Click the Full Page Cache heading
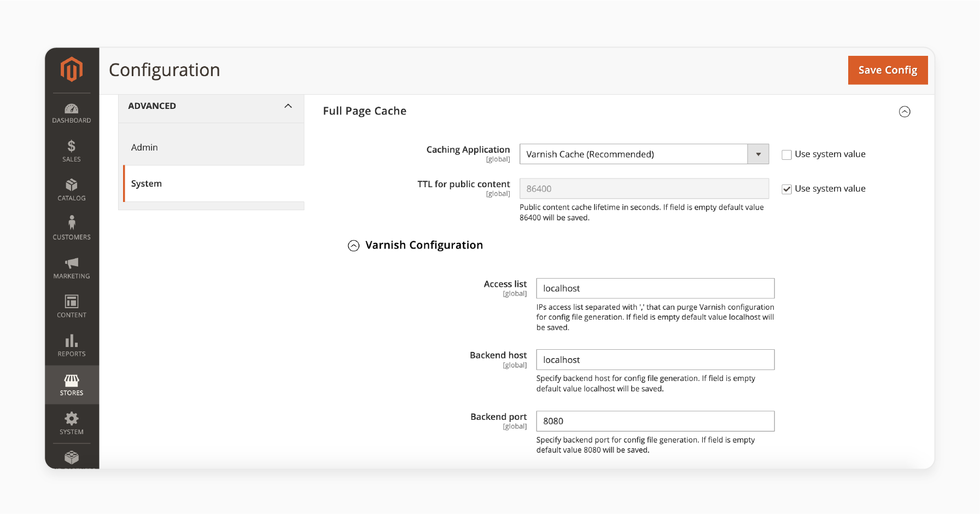The width and height of the screenshot is (980, 514). click(x=365, y=111)
